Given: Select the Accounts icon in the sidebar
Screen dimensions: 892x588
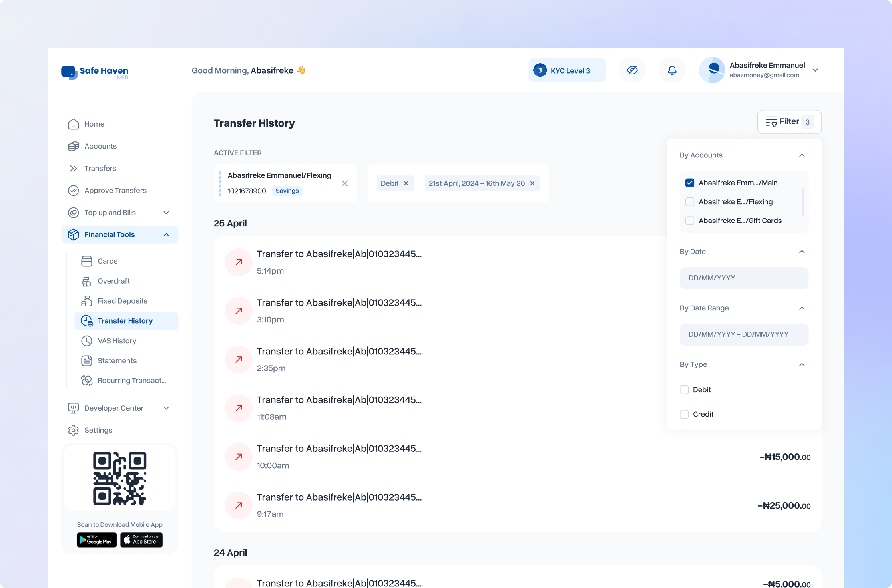Looking at the screenshot, I should [x=74, y=146].
